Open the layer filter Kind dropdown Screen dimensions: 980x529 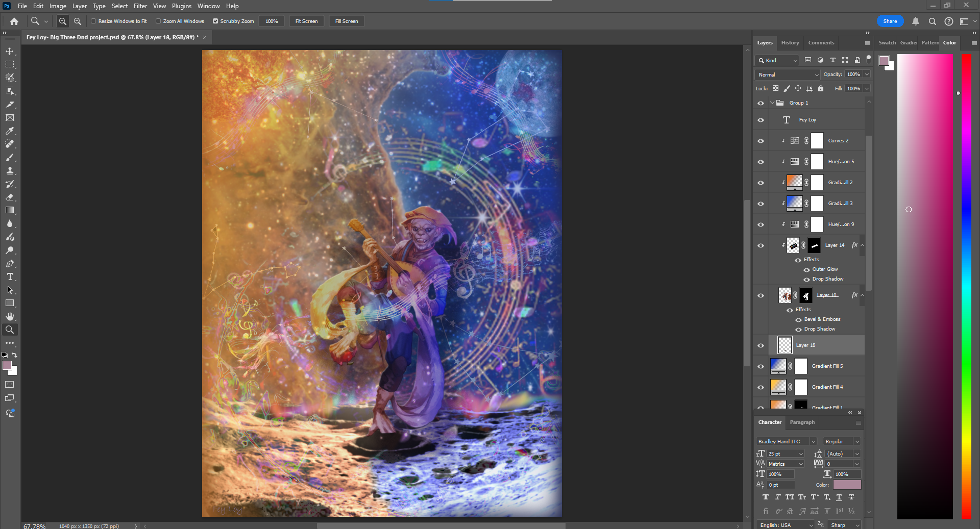[777, 61]
